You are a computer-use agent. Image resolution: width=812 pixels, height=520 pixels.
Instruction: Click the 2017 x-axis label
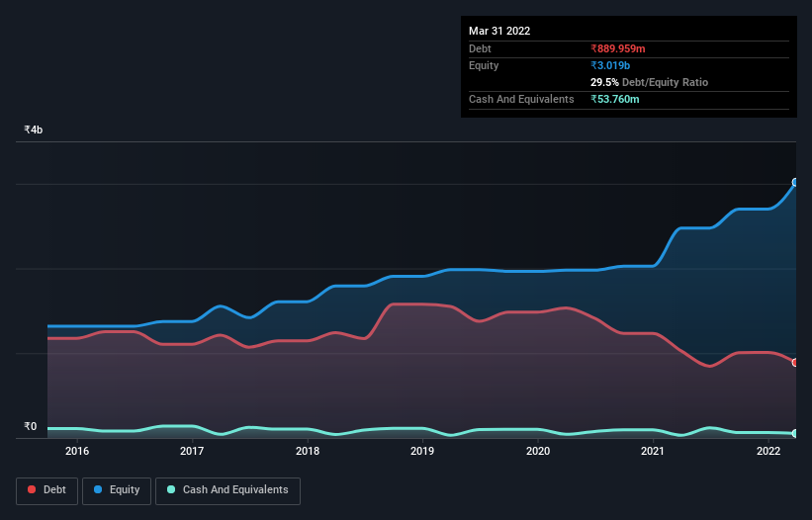tap(192, 451)
